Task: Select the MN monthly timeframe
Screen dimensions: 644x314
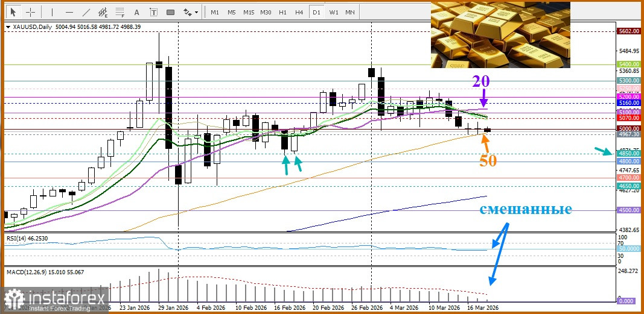Action: (349, 12)
